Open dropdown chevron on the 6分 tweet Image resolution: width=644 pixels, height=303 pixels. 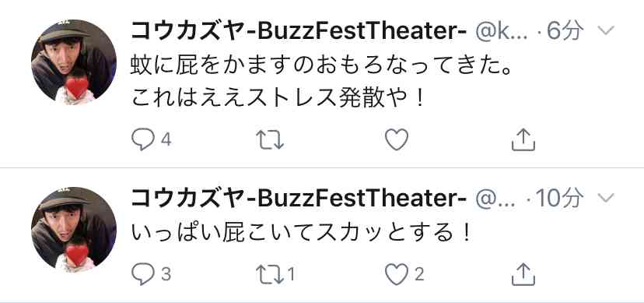click(605, 30)
